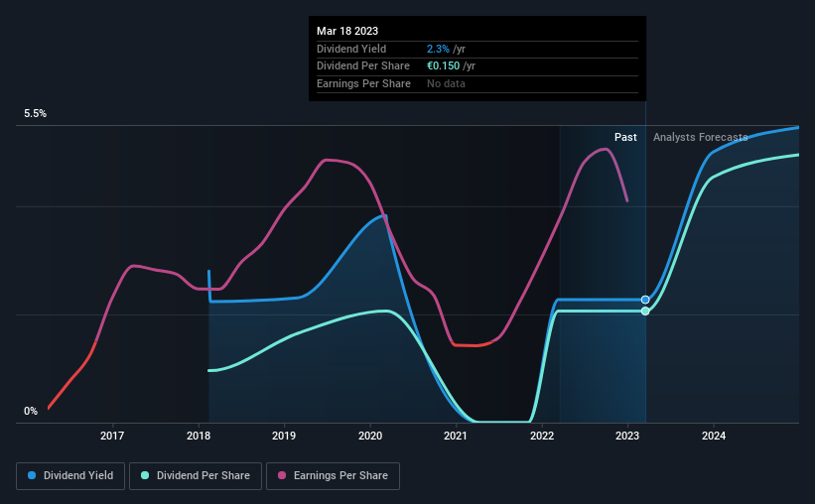Click the No data earnings value

[446, 83]
